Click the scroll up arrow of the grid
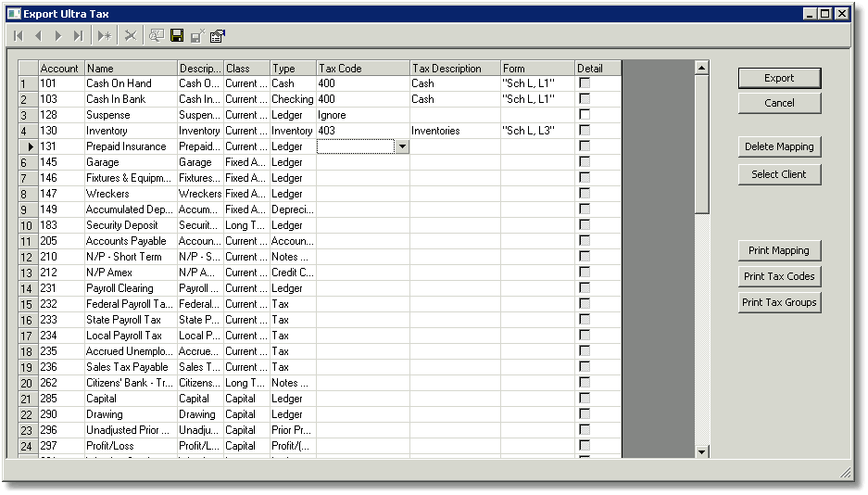 702,68
